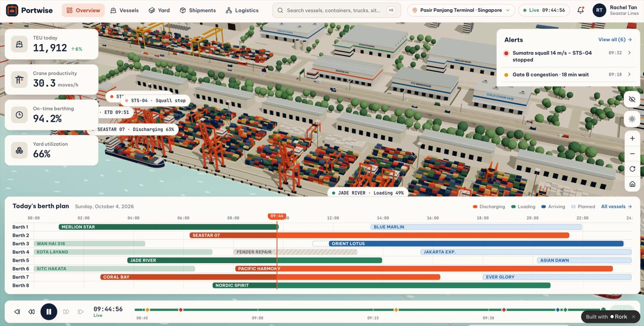This screenshot has width=644, height=326.
Task: Click the On-time berthing clock icon
Action: click(19, 115)
